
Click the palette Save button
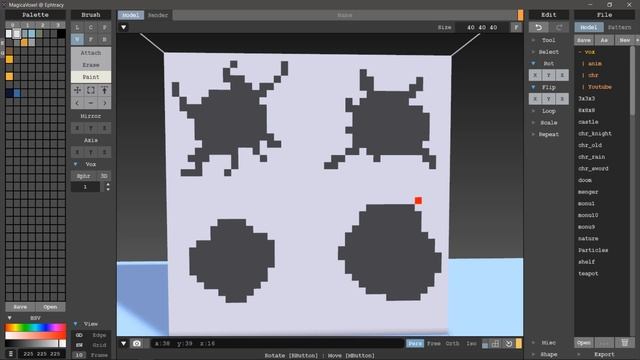tap(20, 307)
